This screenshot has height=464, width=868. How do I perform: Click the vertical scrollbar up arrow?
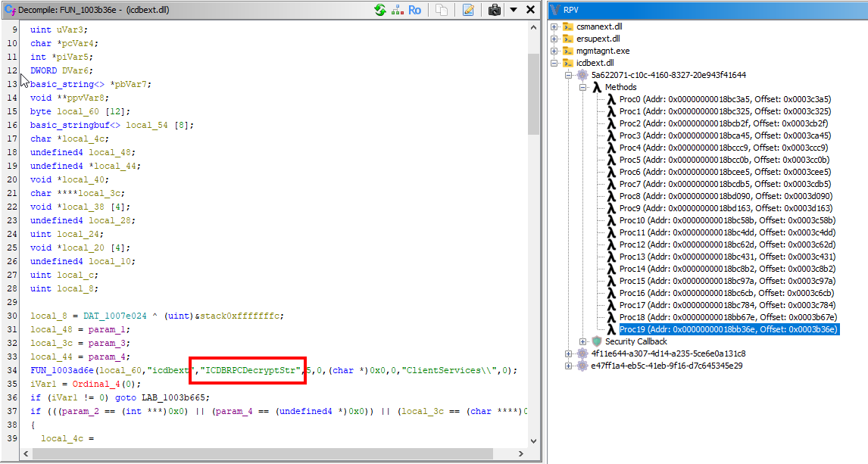[x=533, y=27]
